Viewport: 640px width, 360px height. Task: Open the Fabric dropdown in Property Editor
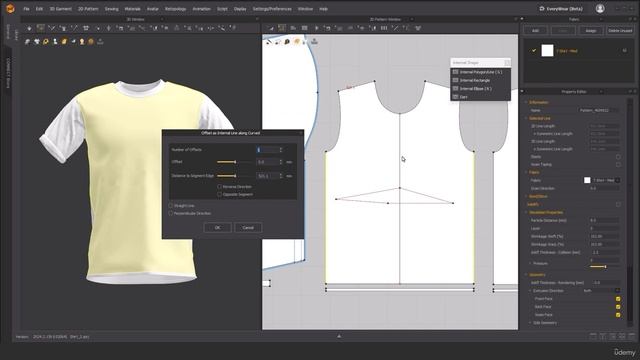617,180
